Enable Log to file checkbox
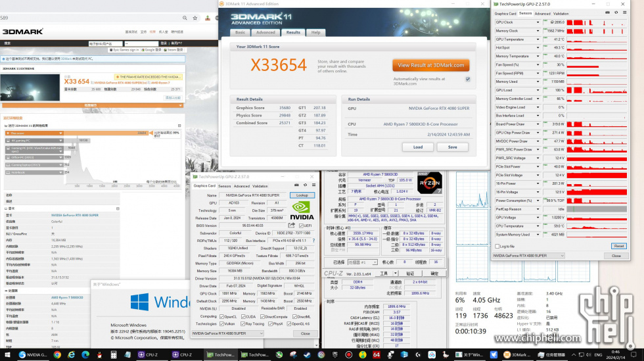644x361 pixels. (497, 247)
